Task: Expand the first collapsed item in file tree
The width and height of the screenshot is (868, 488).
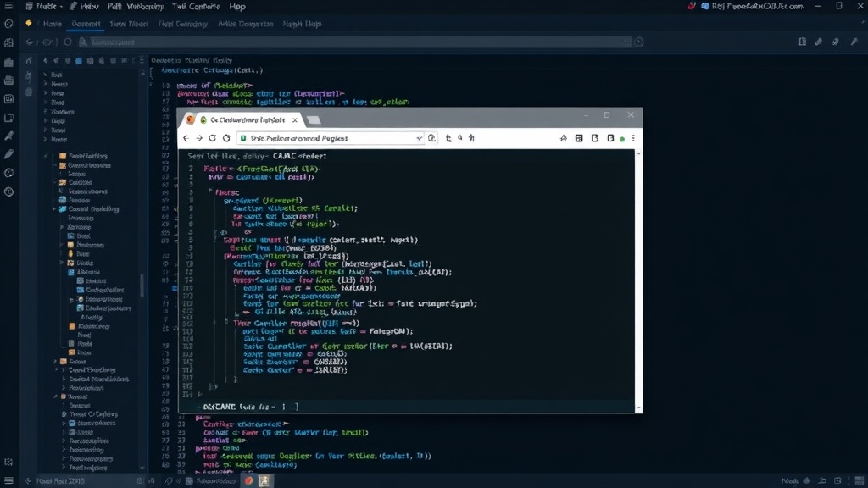Action: 46,75
